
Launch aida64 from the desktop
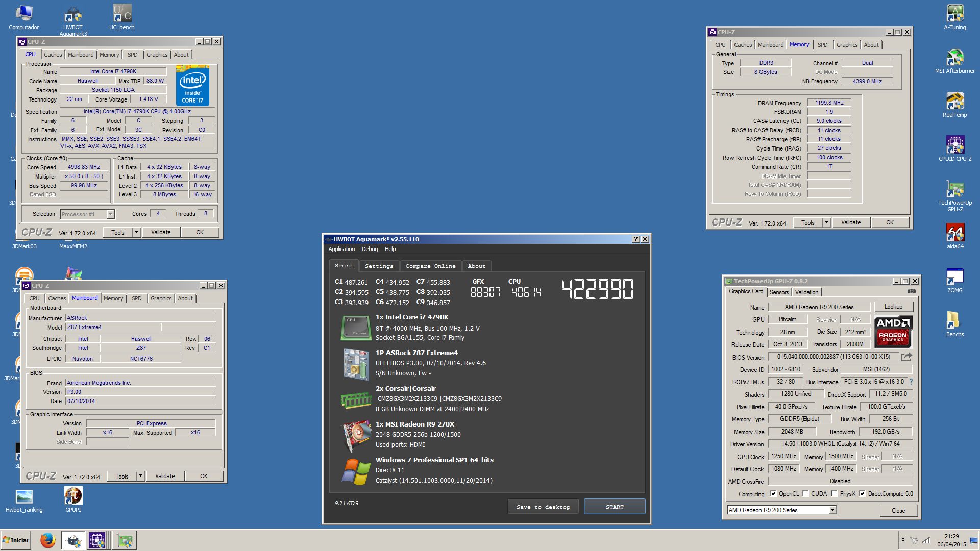(x=954, y=237)
